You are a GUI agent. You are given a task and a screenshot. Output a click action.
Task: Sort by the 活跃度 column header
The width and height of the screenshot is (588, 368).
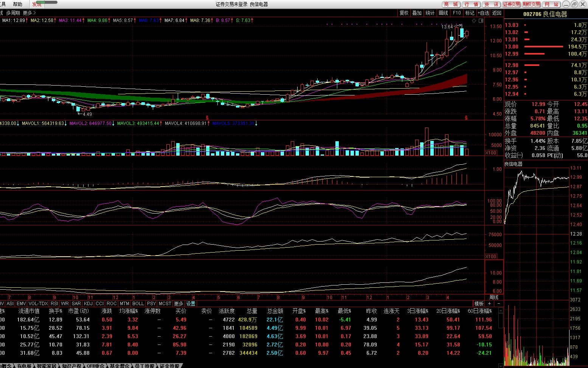pyautogui.click(x=227, y=311)
